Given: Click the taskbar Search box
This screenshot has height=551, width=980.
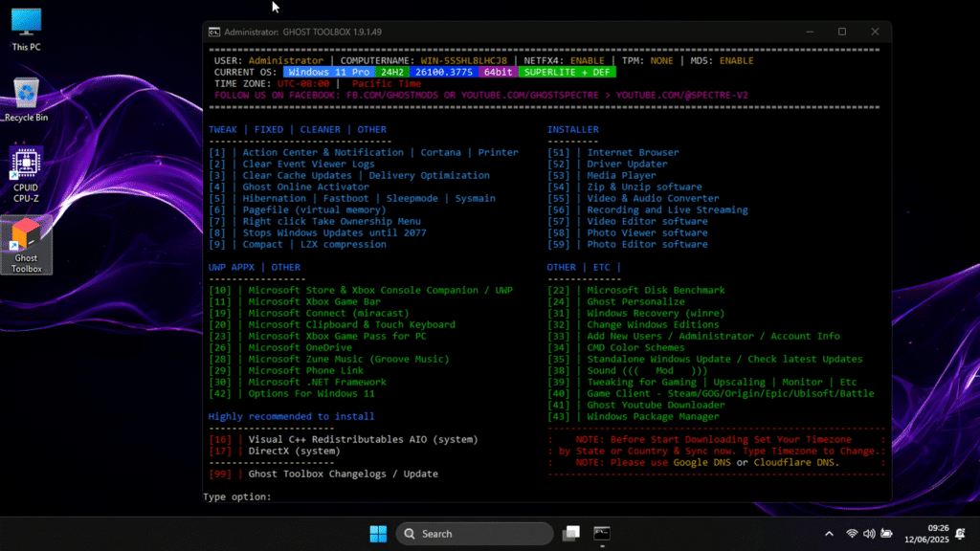Looking at the screenshot, I should (x=475, y=534).
